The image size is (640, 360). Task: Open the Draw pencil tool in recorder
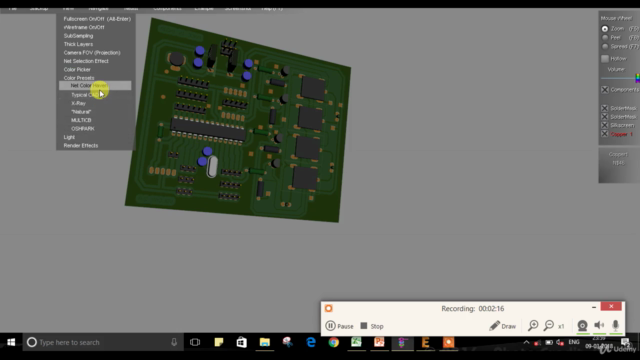click(x=502, y=326)
